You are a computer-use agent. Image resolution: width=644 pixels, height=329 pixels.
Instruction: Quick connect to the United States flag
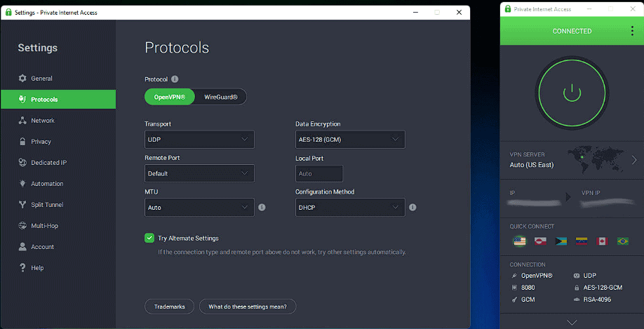click(520, 241)
